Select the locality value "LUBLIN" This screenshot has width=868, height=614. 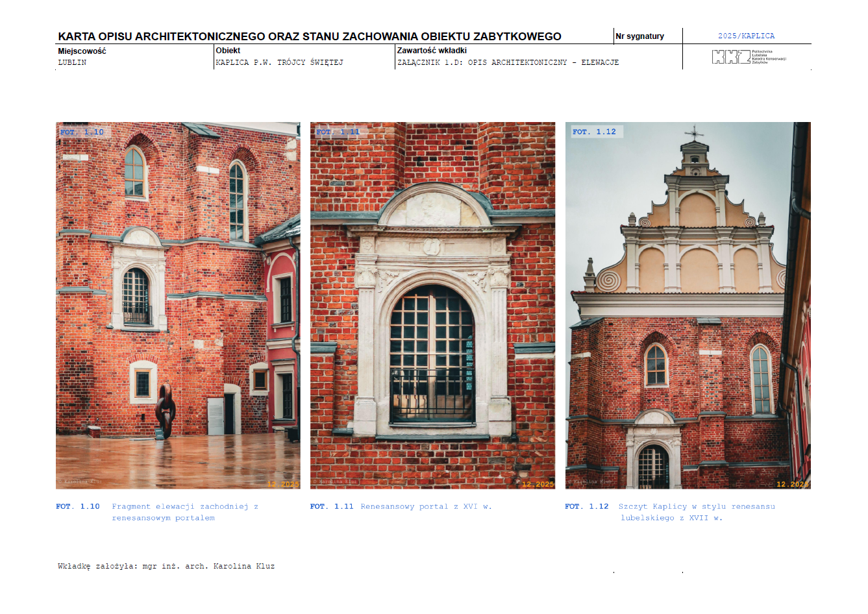point(72,62)
